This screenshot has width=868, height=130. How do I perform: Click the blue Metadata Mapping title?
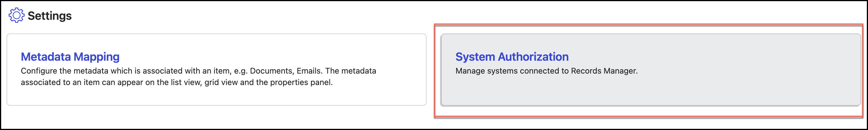70,57
